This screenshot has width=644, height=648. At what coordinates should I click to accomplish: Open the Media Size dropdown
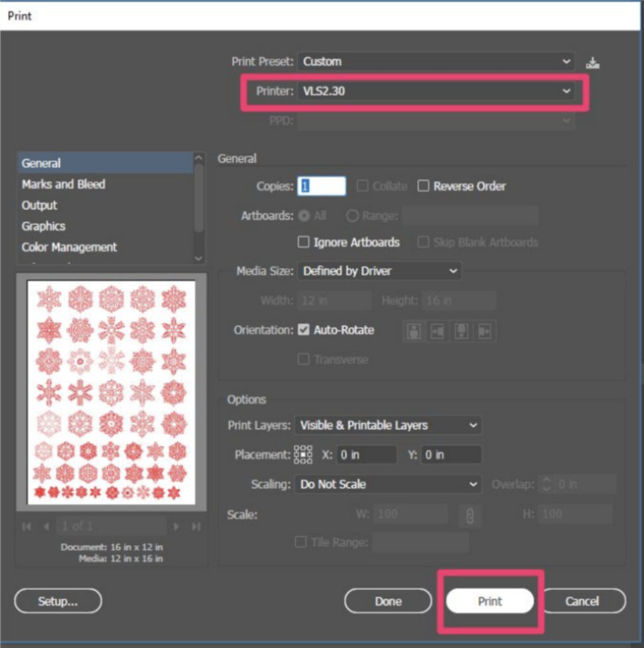point(379,271)
